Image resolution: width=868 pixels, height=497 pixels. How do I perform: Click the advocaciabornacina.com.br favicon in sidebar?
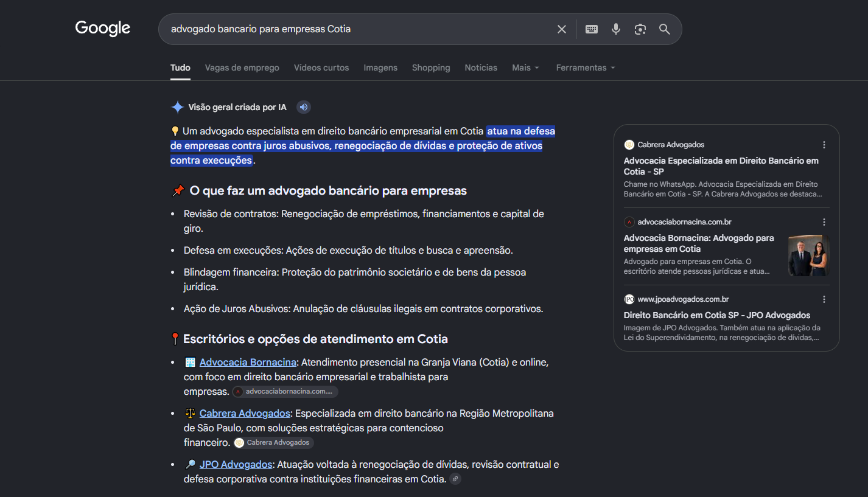tap(629, 222)
